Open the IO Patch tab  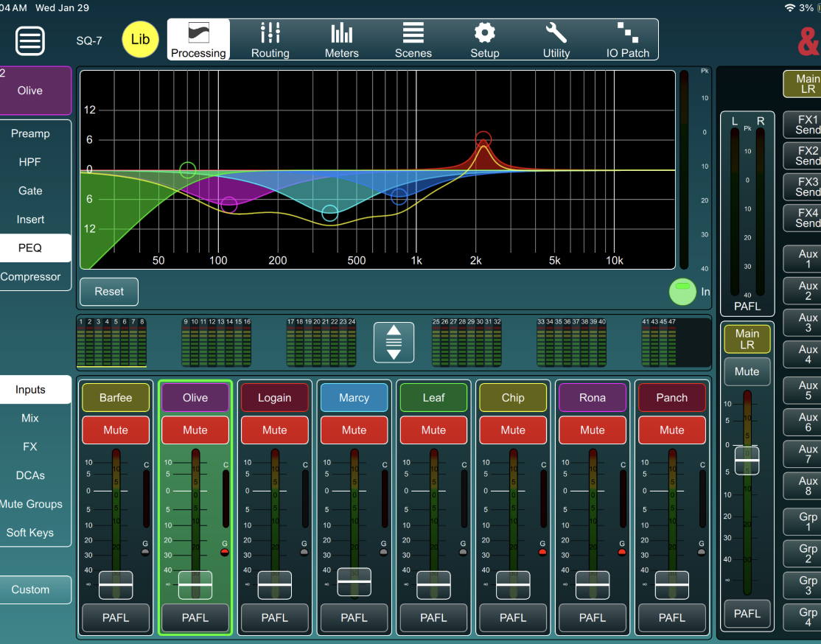(x=628, y=40)
